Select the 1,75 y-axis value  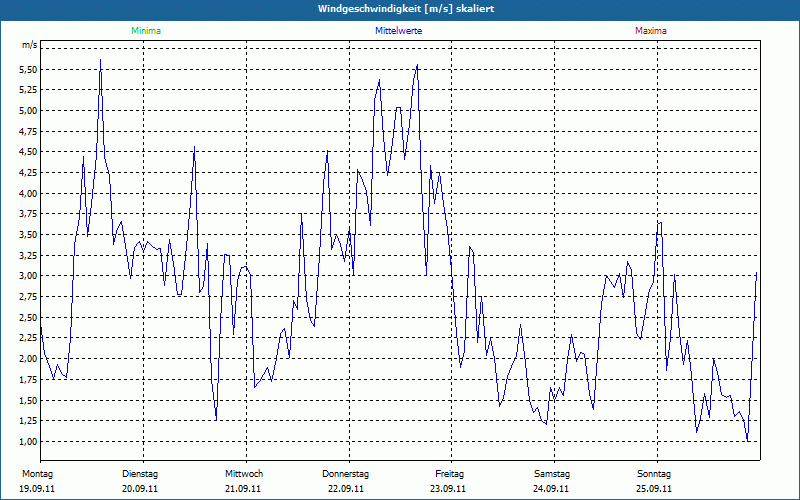28,380
